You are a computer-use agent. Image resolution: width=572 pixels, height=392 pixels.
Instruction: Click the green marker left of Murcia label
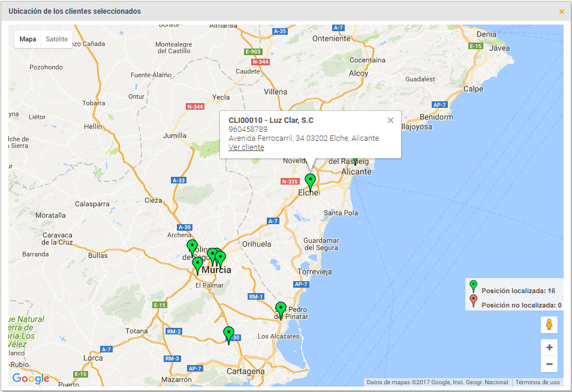coord(197,264)
